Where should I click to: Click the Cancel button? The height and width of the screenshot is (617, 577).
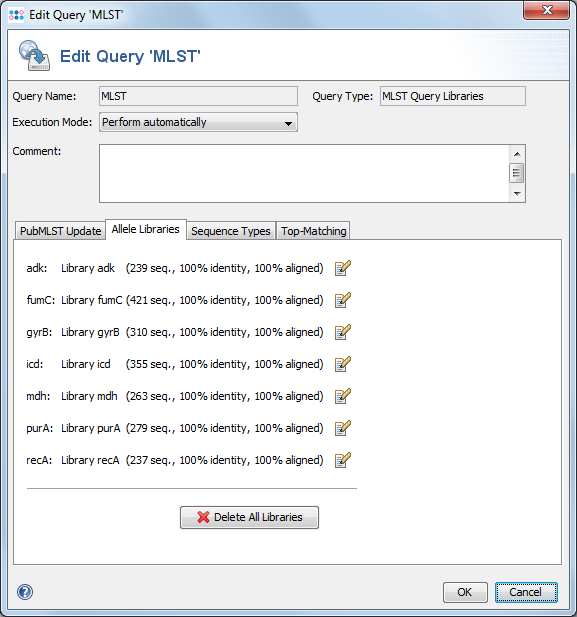tap(526, 592)
